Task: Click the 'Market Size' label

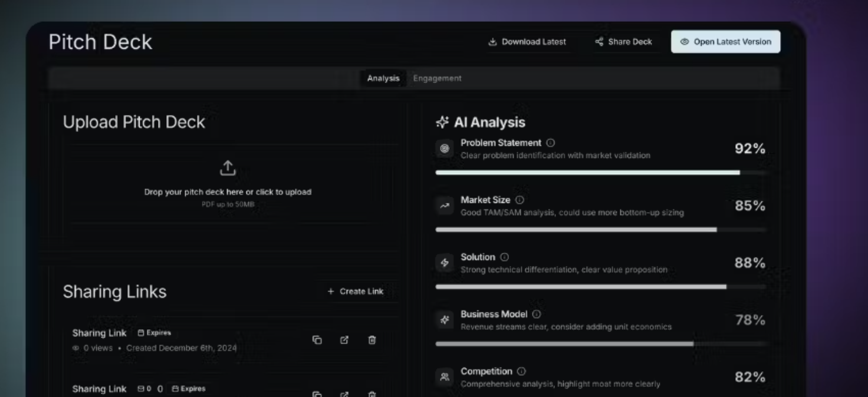Action: click(x=485, y=200)
